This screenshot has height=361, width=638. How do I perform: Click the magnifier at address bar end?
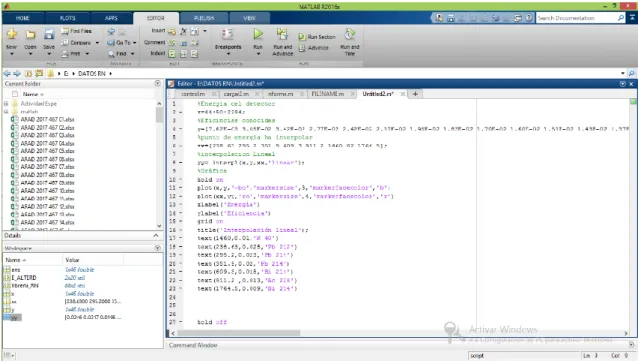pos(631,74)
